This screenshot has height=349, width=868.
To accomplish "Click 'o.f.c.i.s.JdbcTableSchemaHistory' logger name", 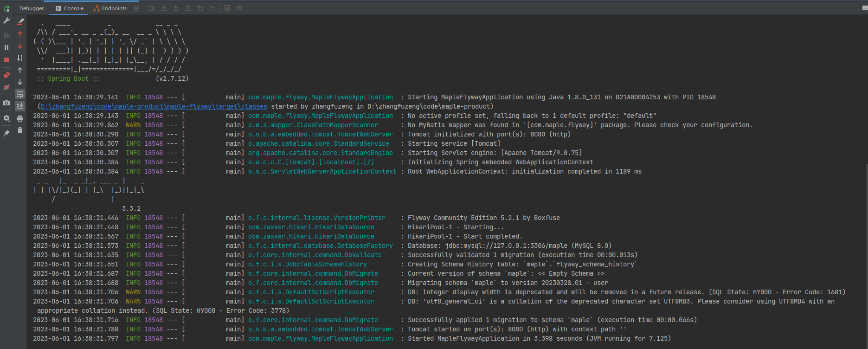I will [x=308, y=264].
